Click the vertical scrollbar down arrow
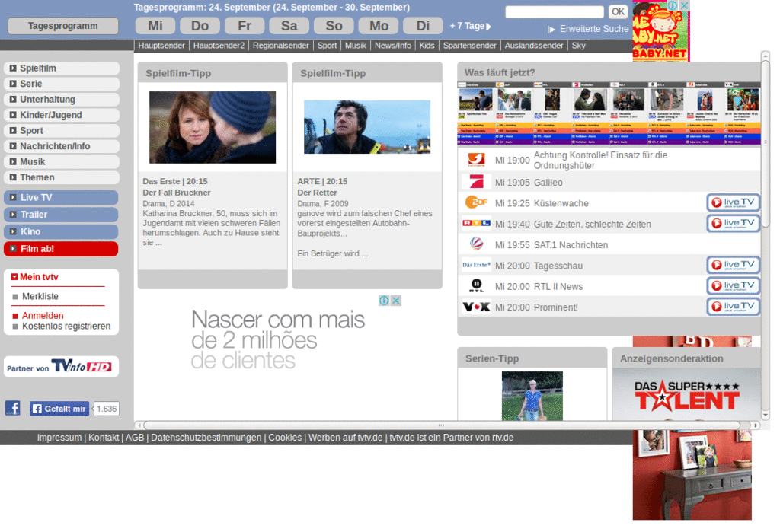The width and height of the screenshot is (780, 532). coord(765,416)
